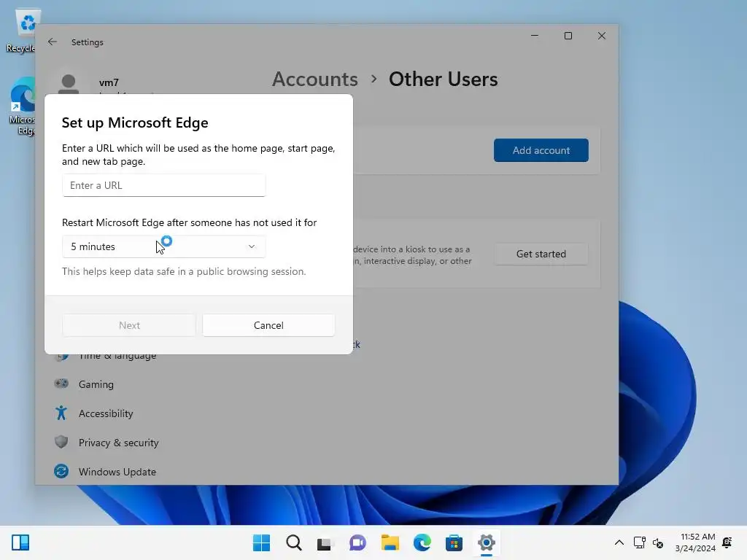
Task: Open Task View on taskbar
Action: [x=325, y=542]
